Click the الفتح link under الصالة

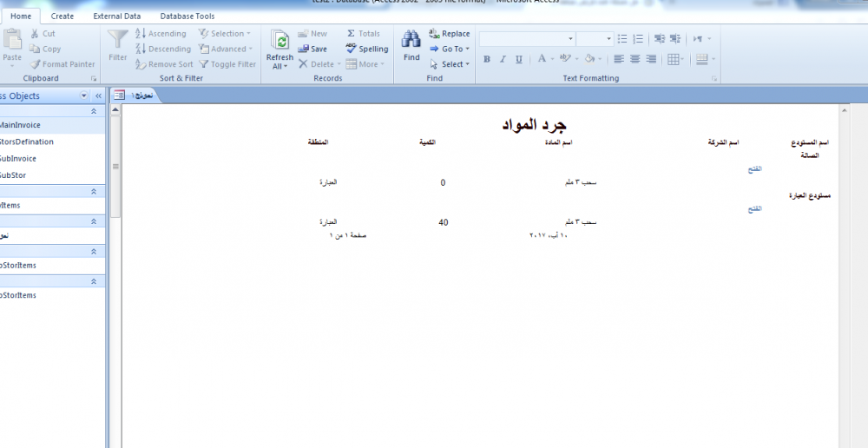[755, 169]
